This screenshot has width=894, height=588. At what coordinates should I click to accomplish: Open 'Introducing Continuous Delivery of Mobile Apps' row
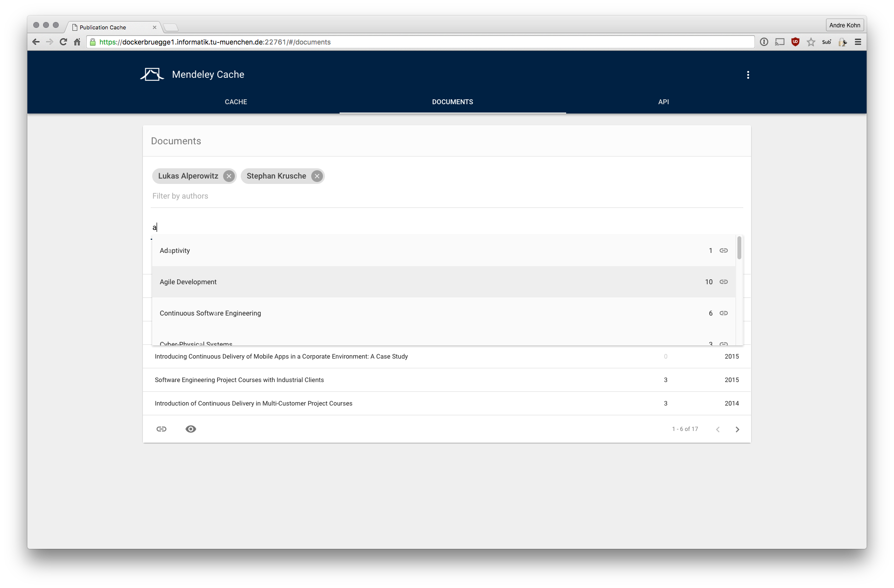(x=447, y=357)
